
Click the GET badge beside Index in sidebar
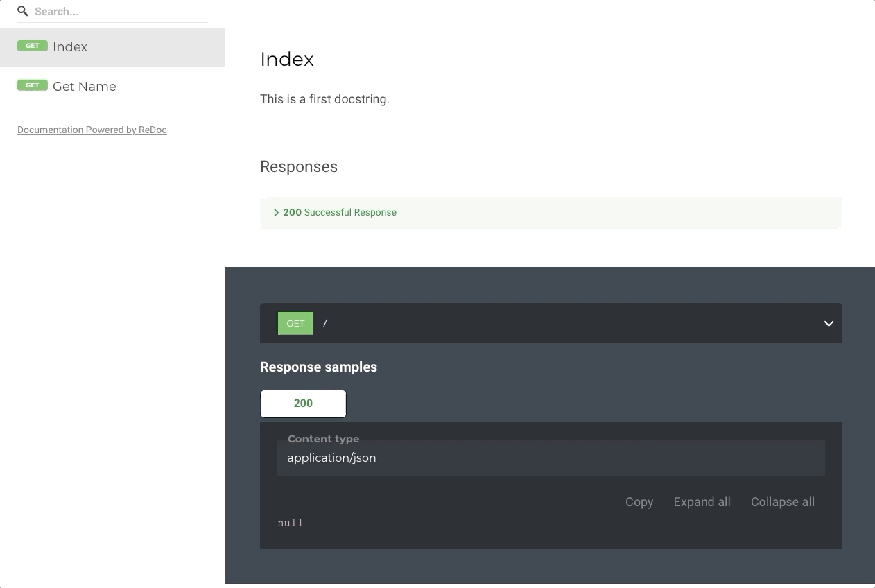tap(33, 46)
